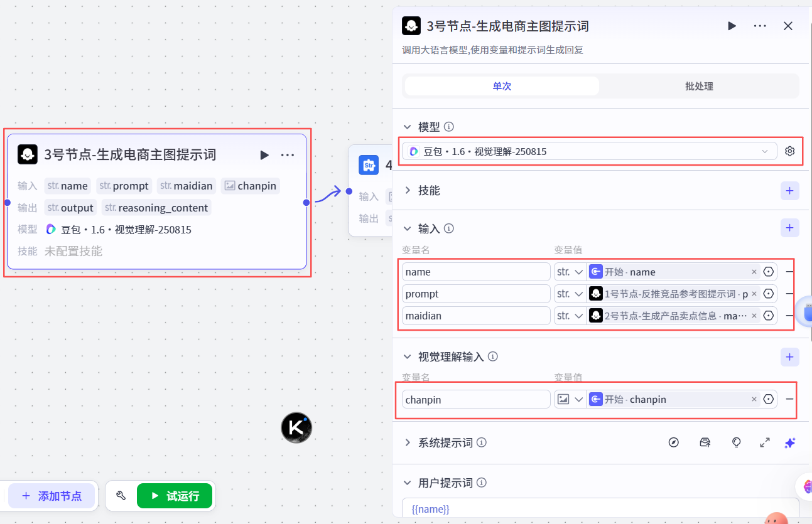
Task: Click the AI sparkle auto-generate prompt icon
Action: [790, 442]
